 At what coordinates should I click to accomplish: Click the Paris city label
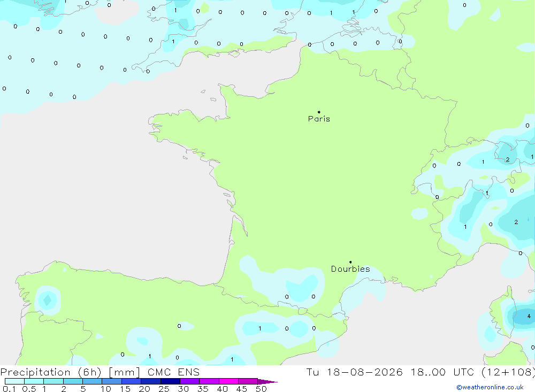[x=319, y=119]
